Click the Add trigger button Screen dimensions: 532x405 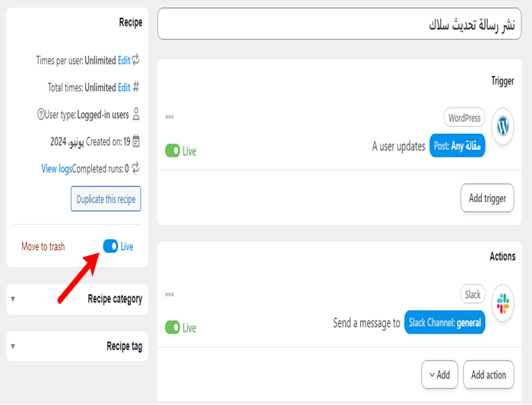tap(487, 198)
